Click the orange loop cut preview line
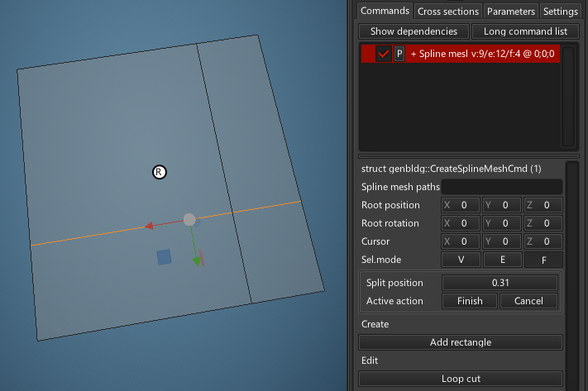Image resolution: width=588 pixels, height=391 pixels. coord(166,223)
